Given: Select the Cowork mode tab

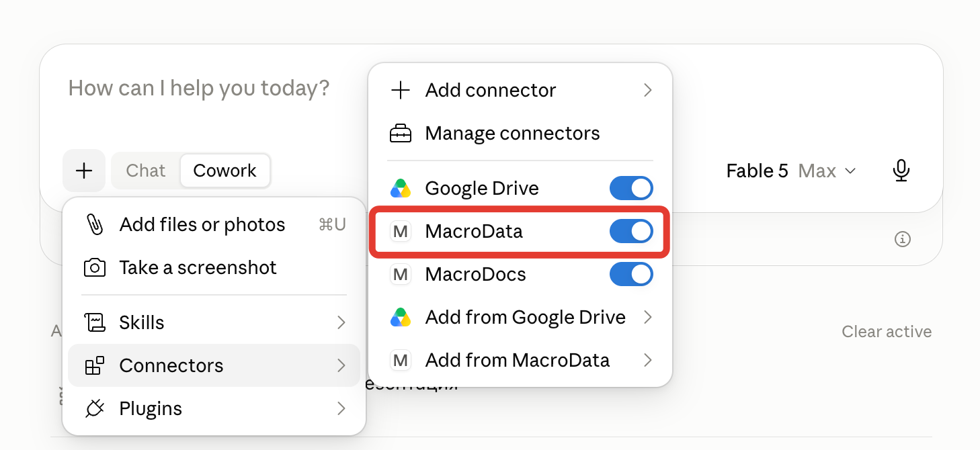Looking at the screenshot, I should pos(224,171).
